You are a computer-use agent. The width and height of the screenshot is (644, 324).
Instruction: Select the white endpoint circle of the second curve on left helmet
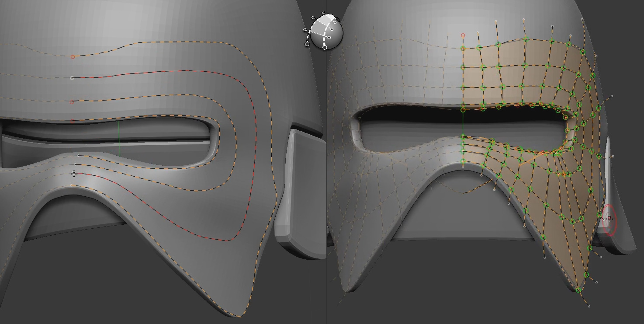tap(72, 78)
